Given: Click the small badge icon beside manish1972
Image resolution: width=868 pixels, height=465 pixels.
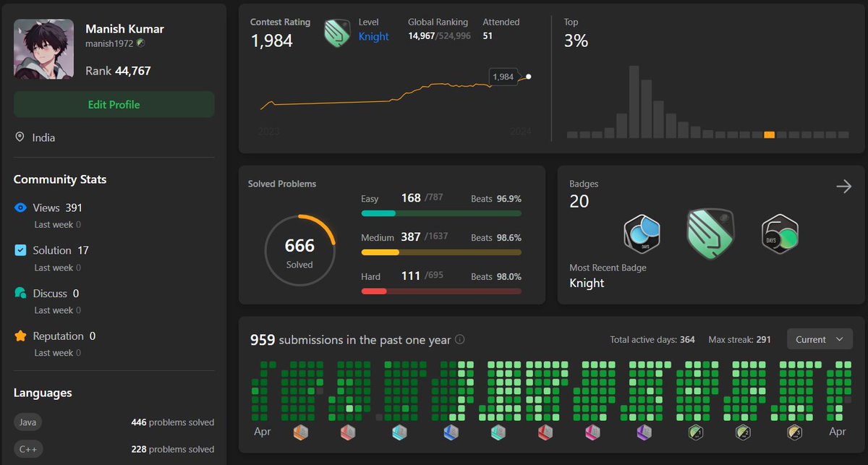Looking at the screenshot, I should coord(140,43).
